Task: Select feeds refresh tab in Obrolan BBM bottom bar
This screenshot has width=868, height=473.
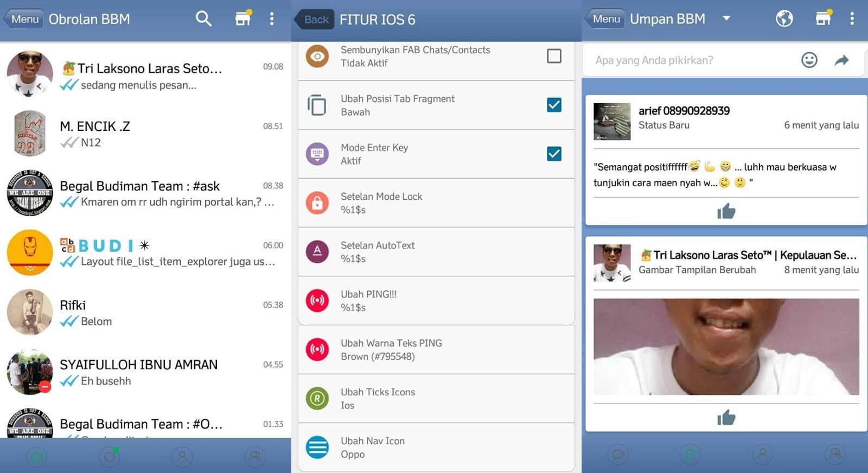Action: (x=109, y=457)
